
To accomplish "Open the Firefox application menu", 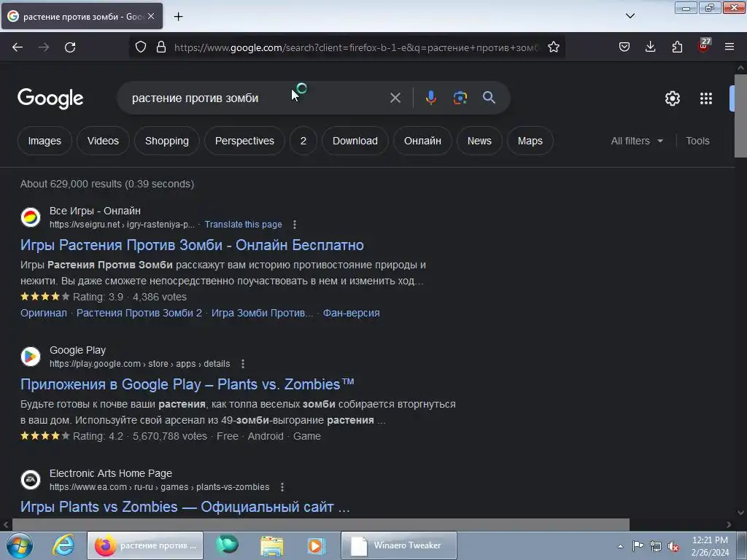I will pyautogui.click(x=729, y=47).
